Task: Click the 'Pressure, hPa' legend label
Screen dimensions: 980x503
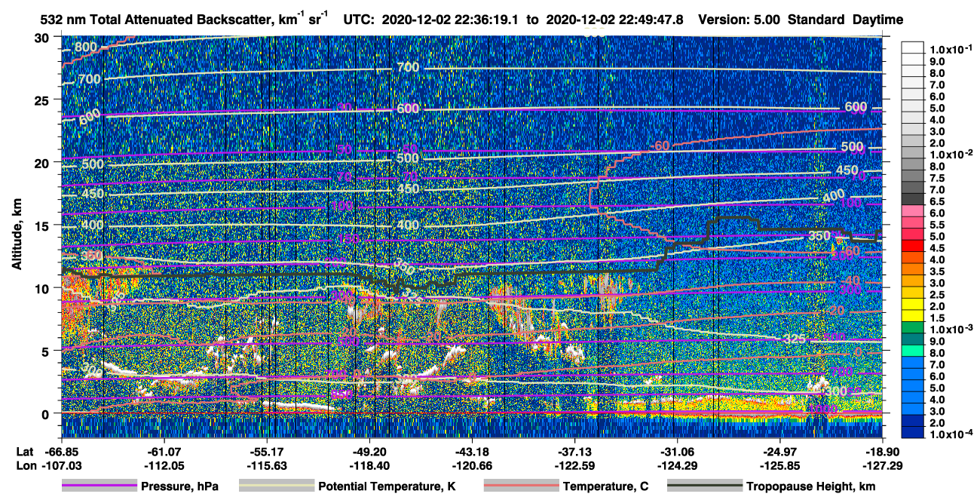Action: [179, 487]
